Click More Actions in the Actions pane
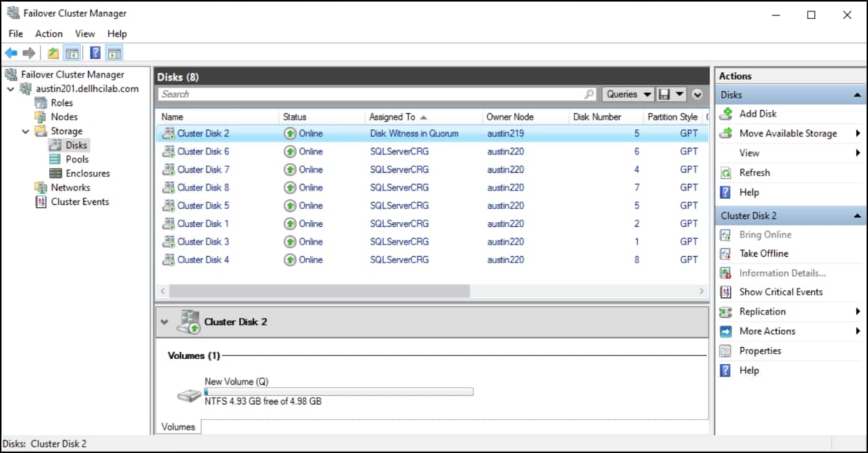Image resolution: width=868 pixels, height=453 pixels. 767,331
